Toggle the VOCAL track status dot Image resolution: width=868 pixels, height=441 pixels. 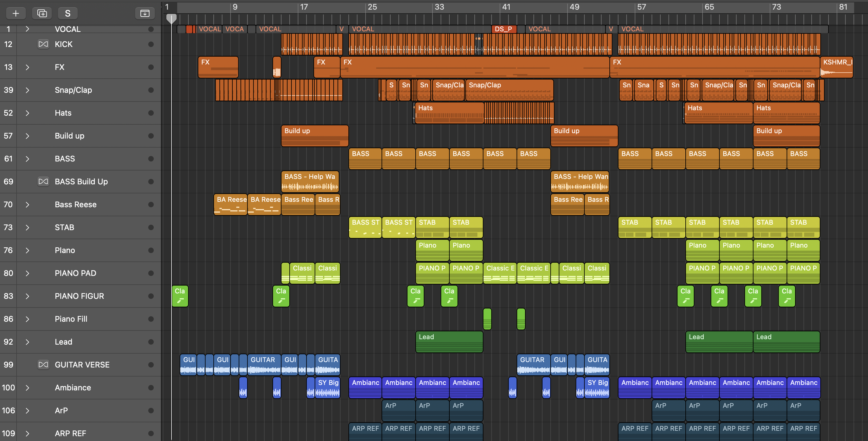151,29
